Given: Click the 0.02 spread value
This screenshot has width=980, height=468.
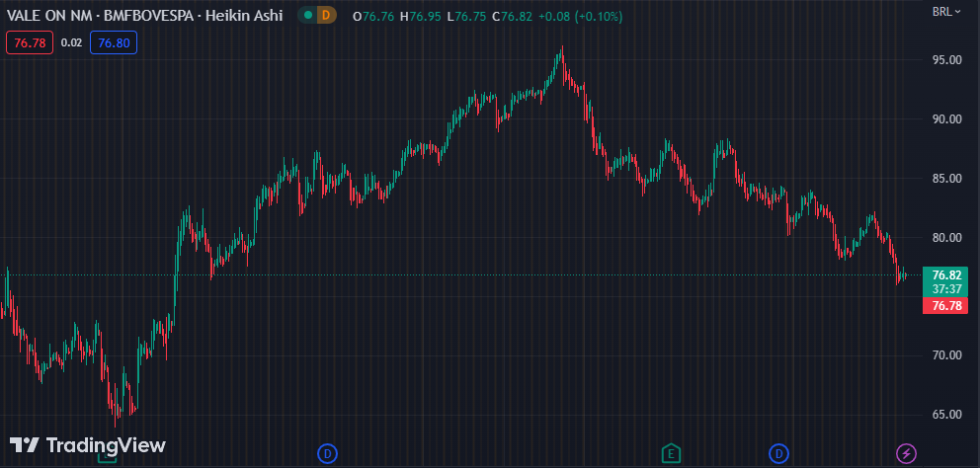Looking at the screenshot, I should click(71, 42).
